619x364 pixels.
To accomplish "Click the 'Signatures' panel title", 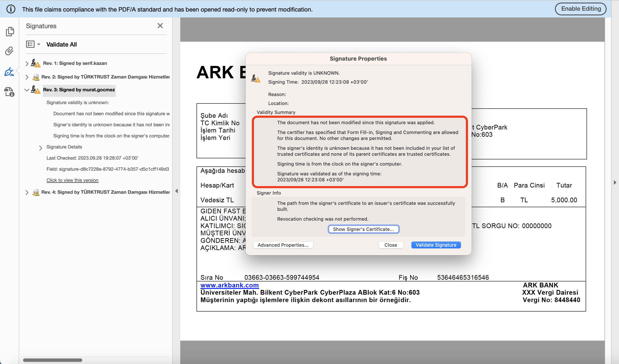I will tap(41, 26).
